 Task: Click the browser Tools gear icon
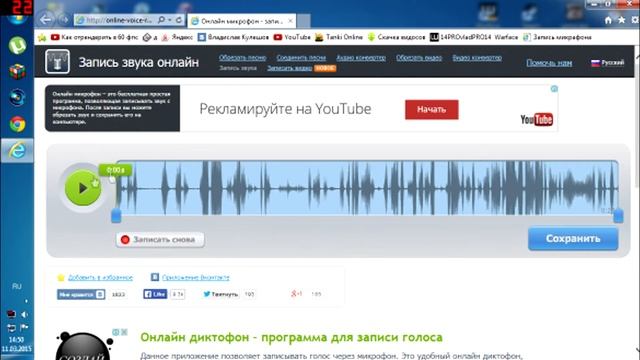(x=635, y=20)
